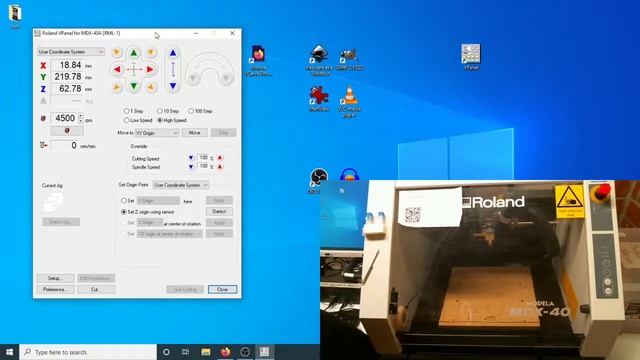Raise Z axis with blue up arrow
This screenshot has width=640, height=360.
pyautogui.click(x=173, y=53)
